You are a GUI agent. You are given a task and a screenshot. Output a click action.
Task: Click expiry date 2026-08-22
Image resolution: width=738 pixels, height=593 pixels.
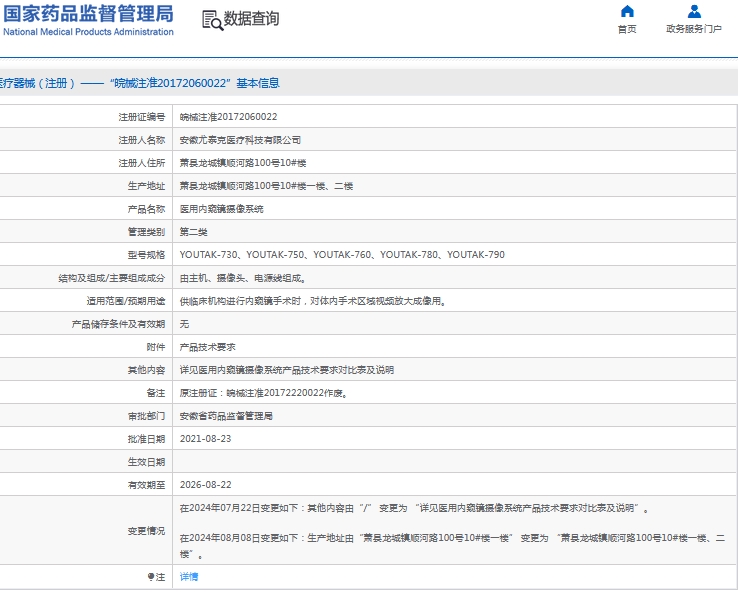point(205,485)
